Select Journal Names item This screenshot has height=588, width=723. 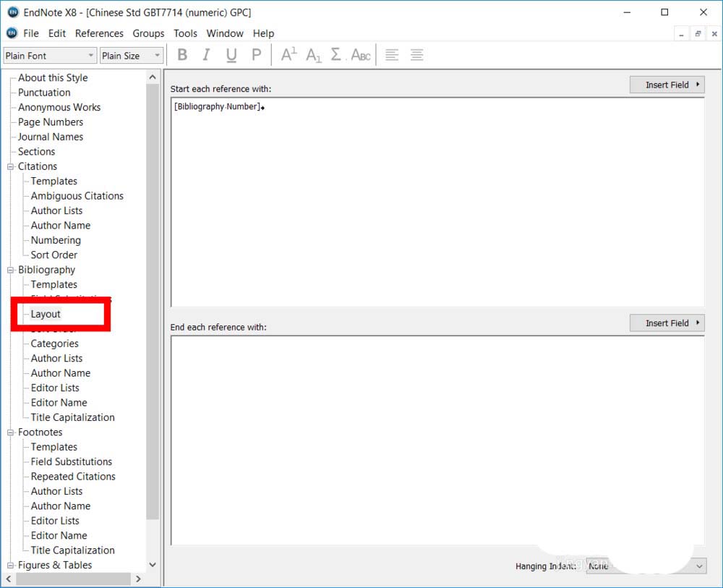pos(51,137)
